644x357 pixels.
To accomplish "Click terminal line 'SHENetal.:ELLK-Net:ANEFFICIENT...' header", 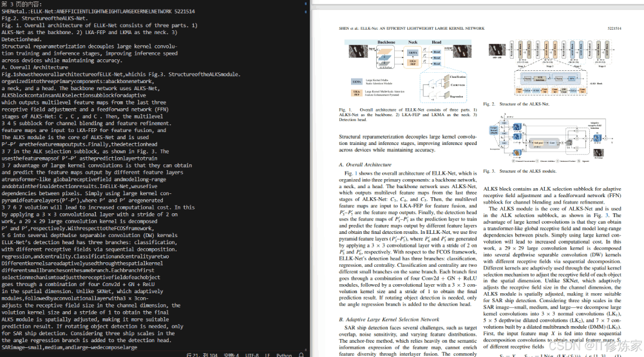I will coord(98,12).
